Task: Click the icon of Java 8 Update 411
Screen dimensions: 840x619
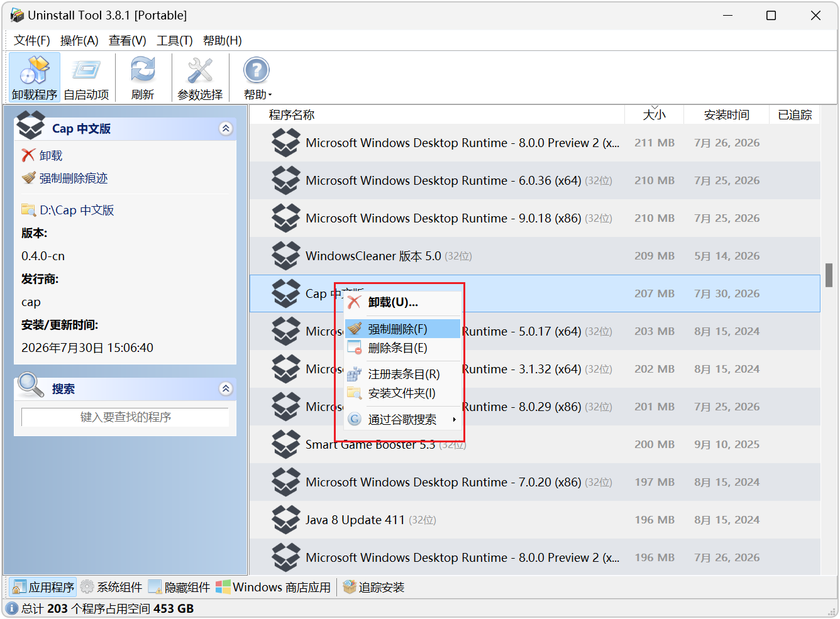Action: pos(286,520)
